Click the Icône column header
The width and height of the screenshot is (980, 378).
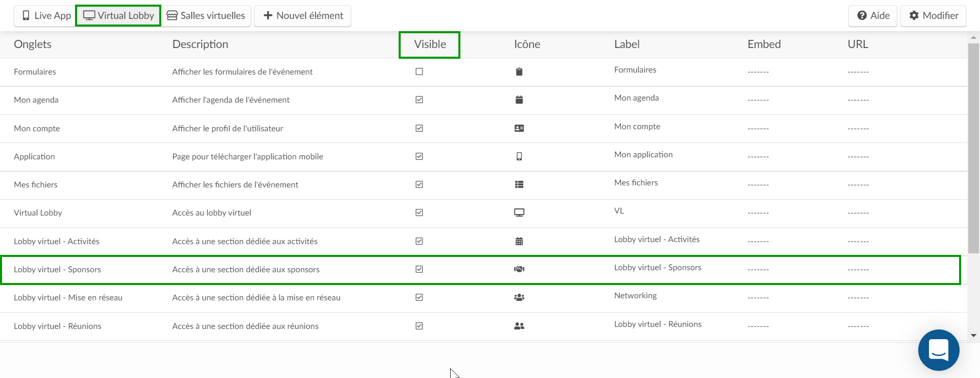(527, 44)
